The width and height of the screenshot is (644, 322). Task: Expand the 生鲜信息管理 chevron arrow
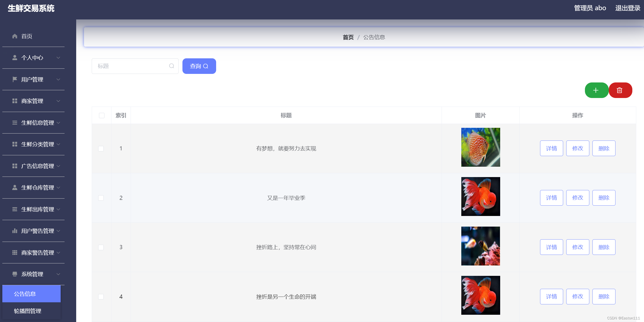(58, 123)
